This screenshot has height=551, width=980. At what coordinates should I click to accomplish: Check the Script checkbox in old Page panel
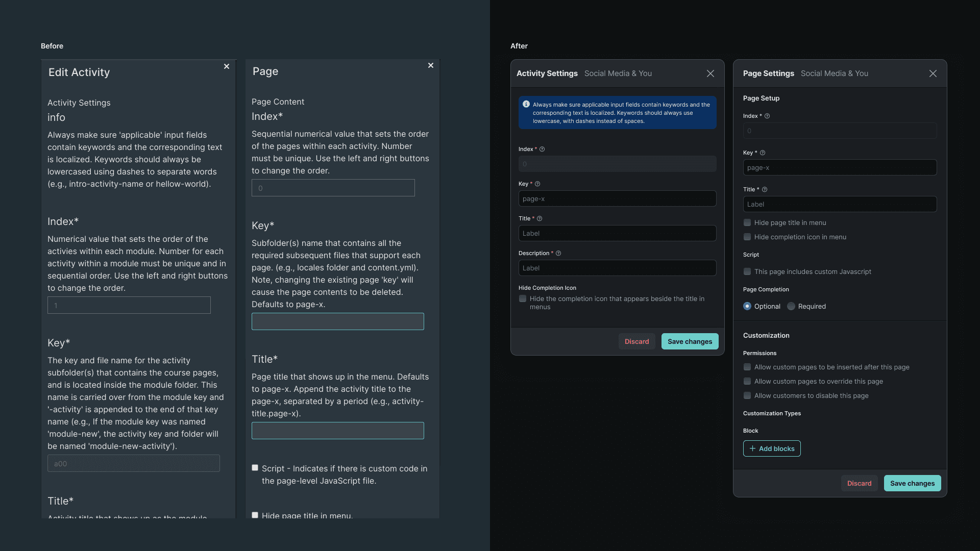pos(255,468)
